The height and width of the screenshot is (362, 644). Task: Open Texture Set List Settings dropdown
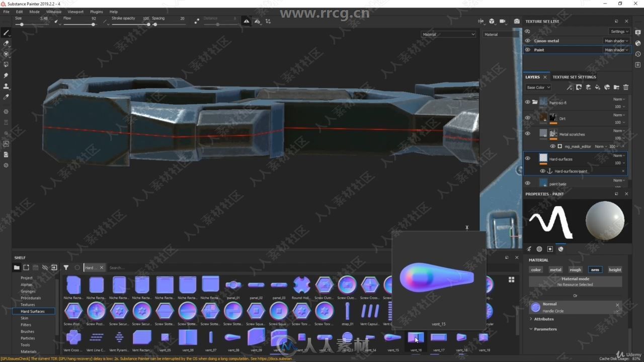pos(619,31)
